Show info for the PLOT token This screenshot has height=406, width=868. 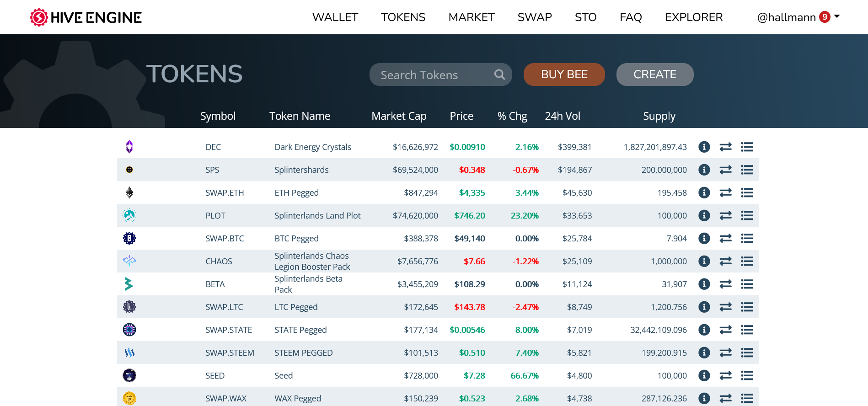coord(704,215)
